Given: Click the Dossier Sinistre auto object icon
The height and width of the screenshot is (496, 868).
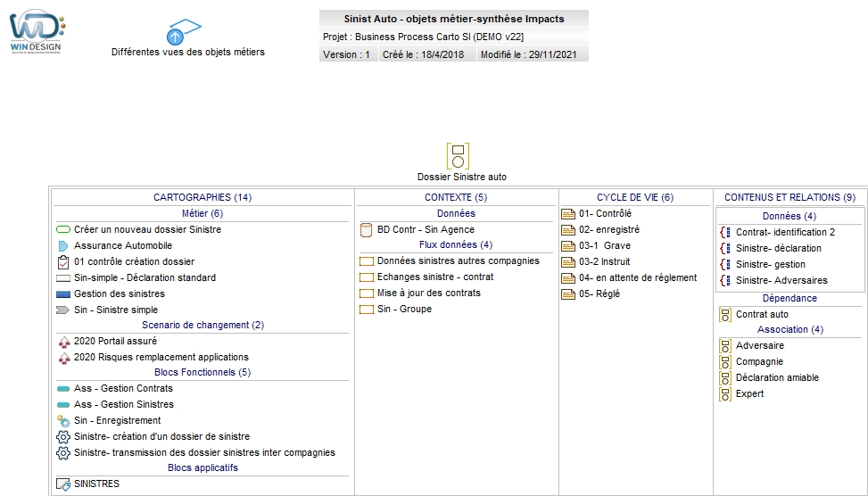Looking at the screenshot, I should click(x=458, y=156).
